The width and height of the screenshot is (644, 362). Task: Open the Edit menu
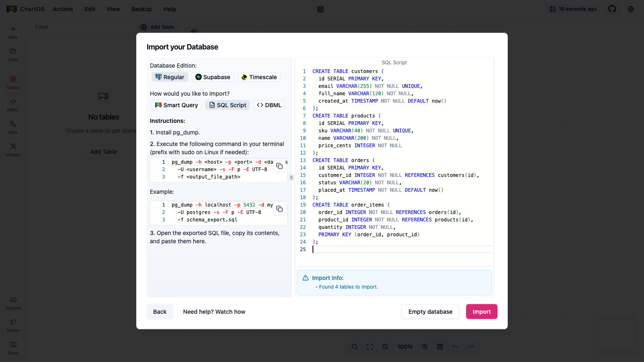click(90, 9)
